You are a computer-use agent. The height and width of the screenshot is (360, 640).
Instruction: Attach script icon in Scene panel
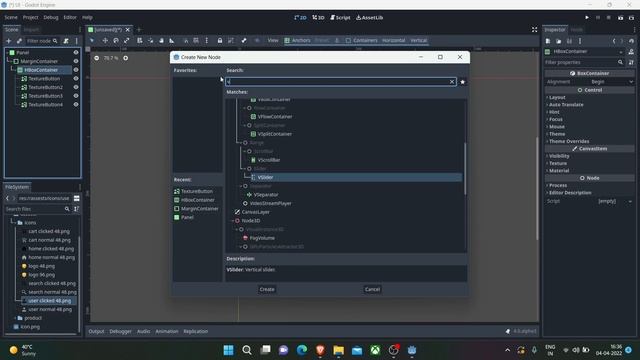point(66,41)
